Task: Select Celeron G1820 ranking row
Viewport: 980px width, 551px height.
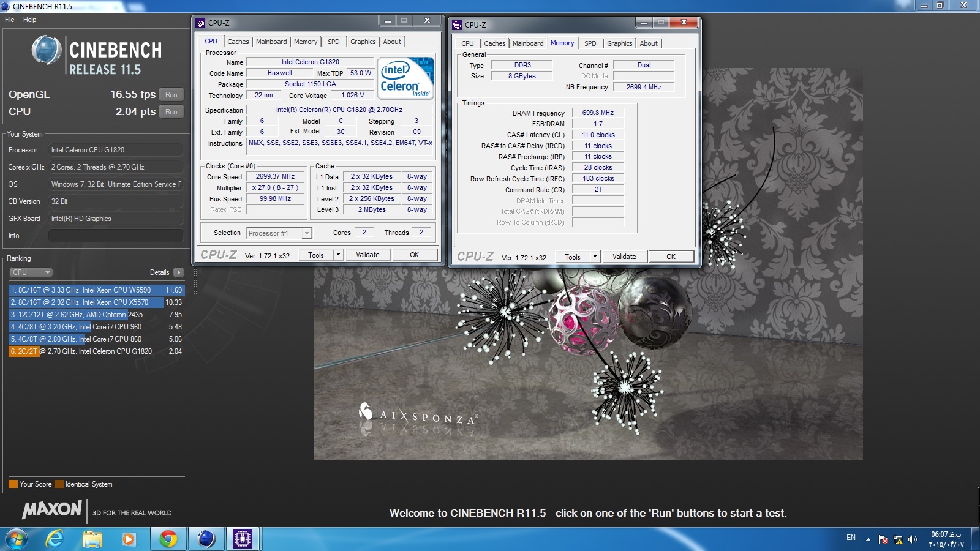Action: click(96, 351)
